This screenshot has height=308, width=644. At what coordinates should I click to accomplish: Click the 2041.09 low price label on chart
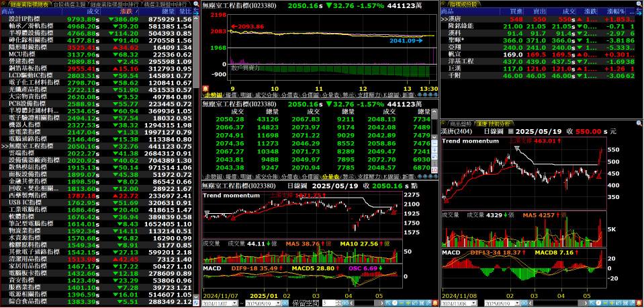click(406, 41)
